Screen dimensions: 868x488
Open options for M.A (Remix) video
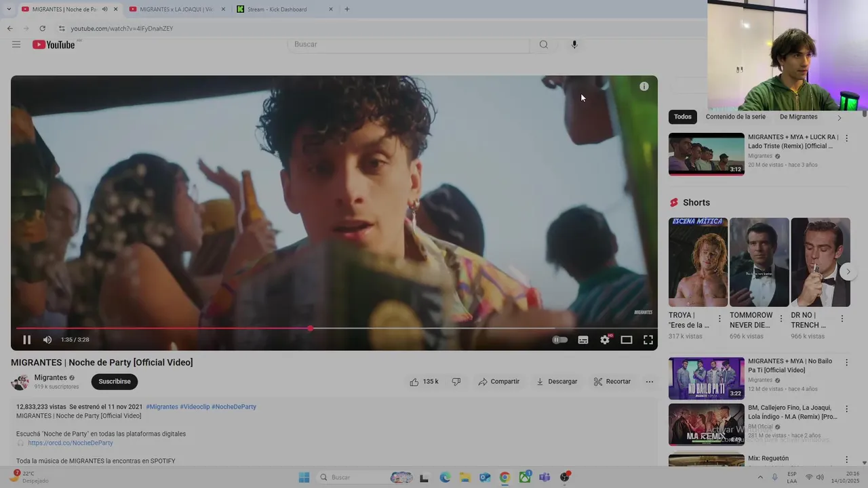click(846, 409)
